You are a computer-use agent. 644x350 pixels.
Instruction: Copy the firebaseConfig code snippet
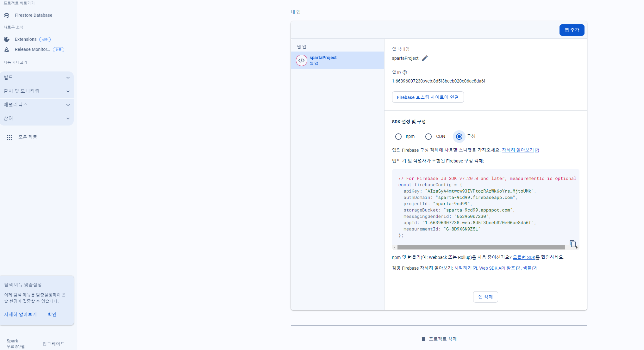pyautogui.click(x=572, y=244)
